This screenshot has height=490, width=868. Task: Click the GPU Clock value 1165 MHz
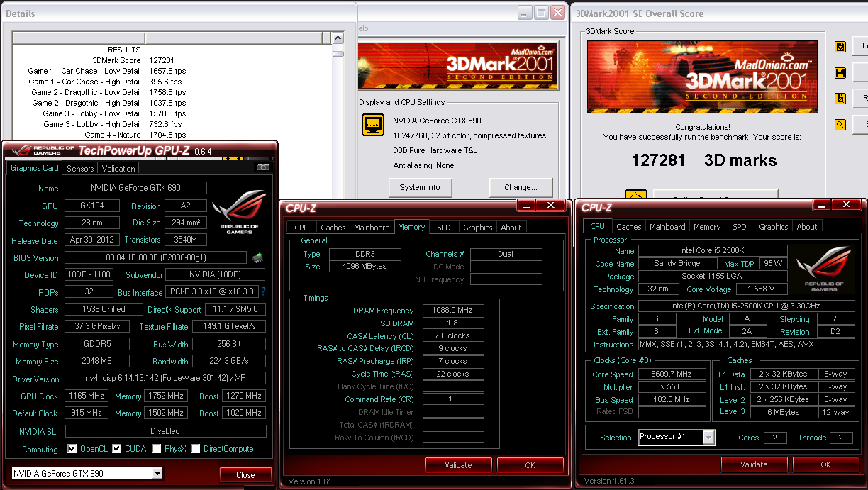87,396
